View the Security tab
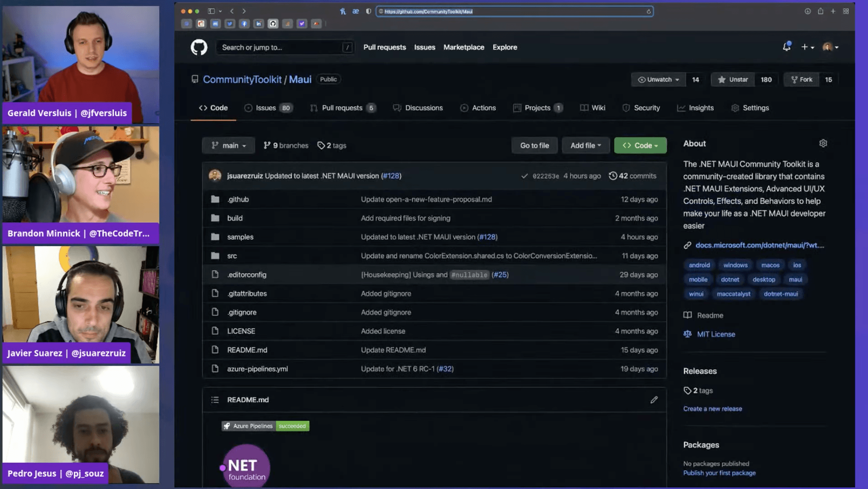The height and width of the screenshot is (489, 868). point(641,108)
